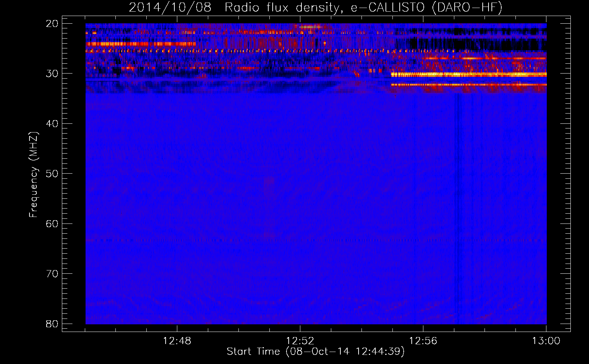Click the 12:48 time tick label

tap(177, 341)
